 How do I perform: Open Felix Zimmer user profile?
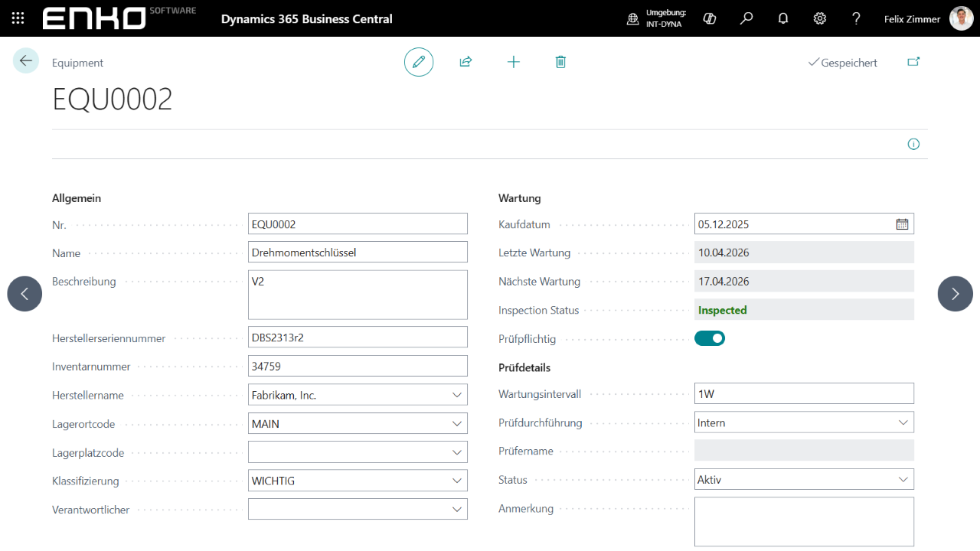pyautogui.click(x=961, y=18)
